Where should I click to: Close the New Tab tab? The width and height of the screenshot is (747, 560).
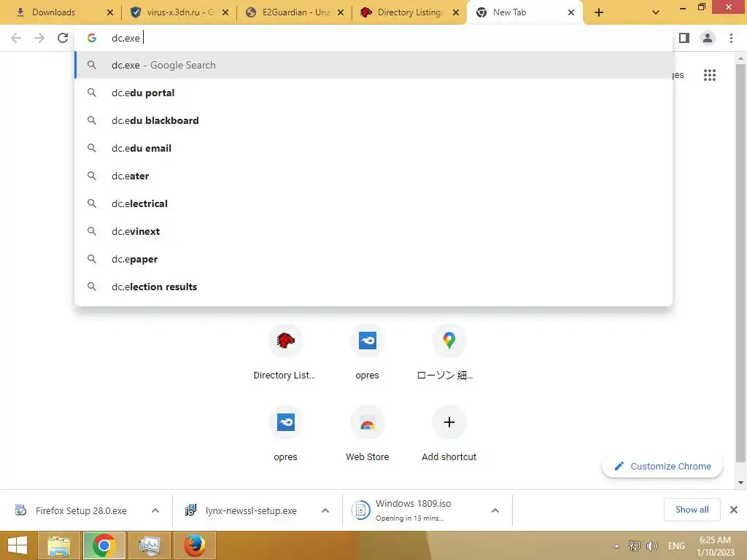point(571,12)
